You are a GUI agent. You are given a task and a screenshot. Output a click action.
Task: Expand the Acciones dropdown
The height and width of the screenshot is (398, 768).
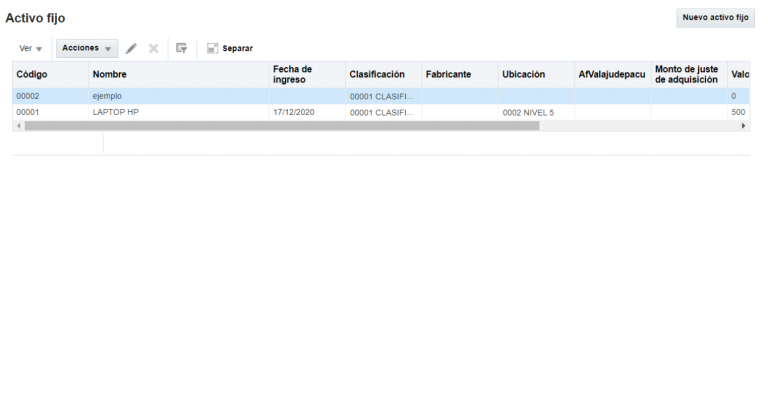coord(87,48)
